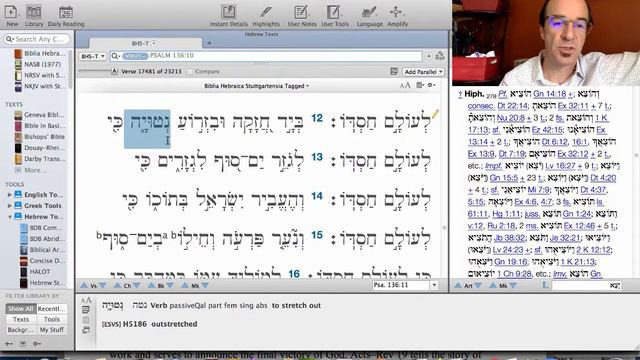
Task: Click the lexicon entry search field
Action: [x=587, y=285]
